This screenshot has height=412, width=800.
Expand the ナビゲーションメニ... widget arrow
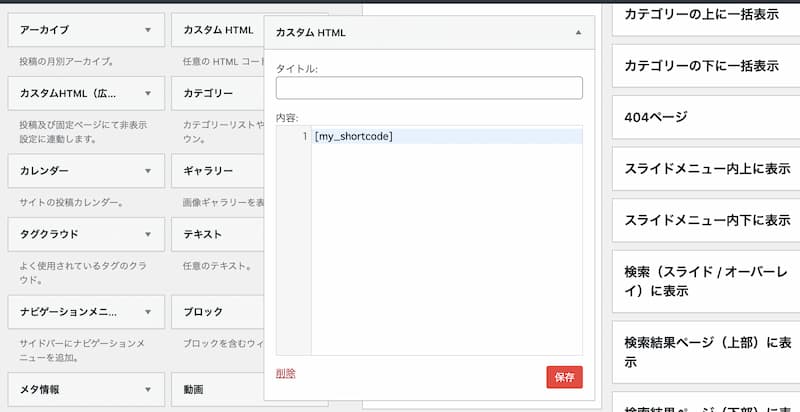[x=148, y=312]
